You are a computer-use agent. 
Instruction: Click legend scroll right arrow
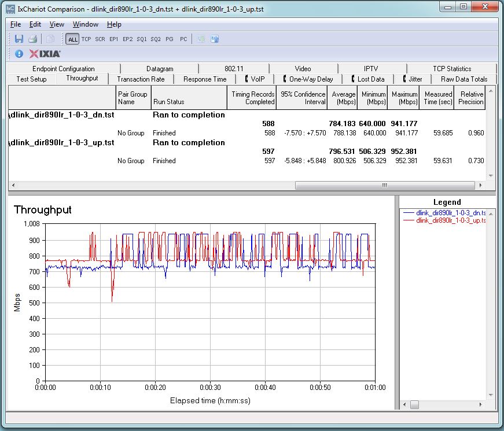(x=480, y=404)
